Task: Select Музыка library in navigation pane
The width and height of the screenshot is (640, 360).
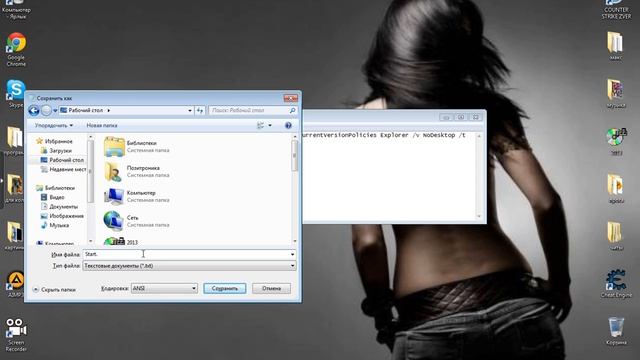Action: click(x=55, y=225)
